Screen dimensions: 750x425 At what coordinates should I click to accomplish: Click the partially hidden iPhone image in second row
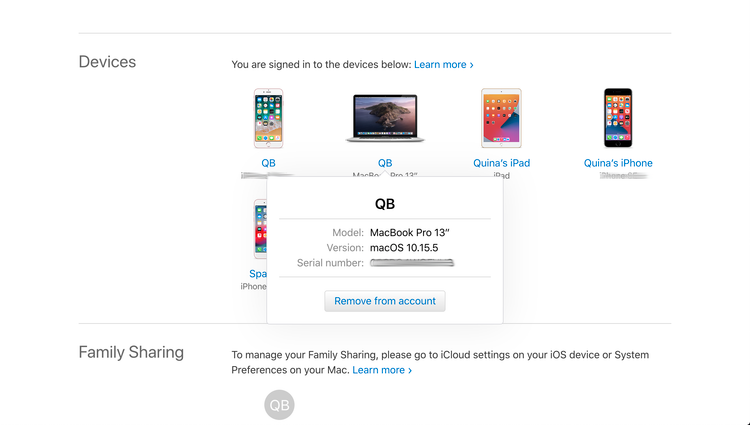tap(260, 230)
